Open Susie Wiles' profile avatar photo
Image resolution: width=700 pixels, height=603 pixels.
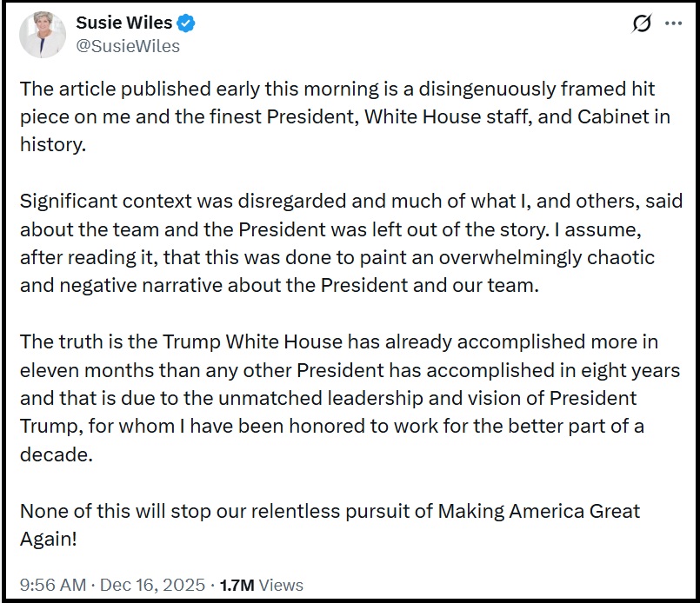(x=43, y=34)
